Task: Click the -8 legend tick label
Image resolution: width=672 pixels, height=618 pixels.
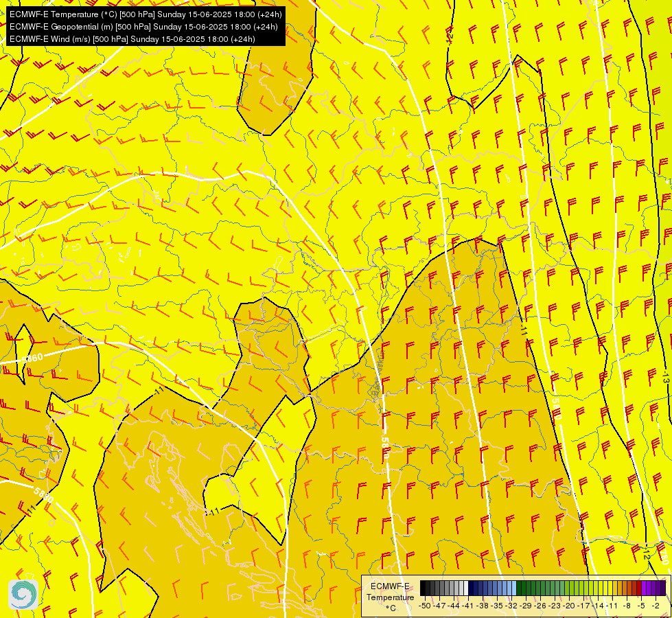Action: pyautogui.click(x=627, y=606)
